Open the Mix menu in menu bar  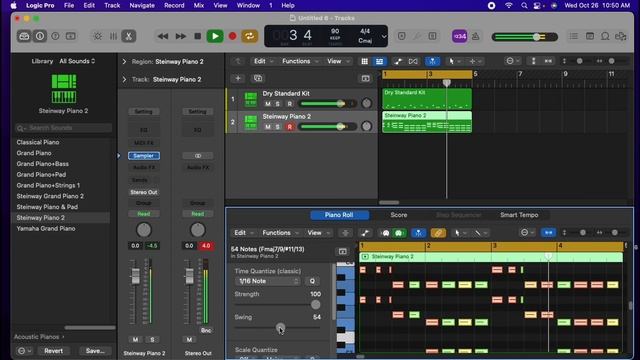199,5
